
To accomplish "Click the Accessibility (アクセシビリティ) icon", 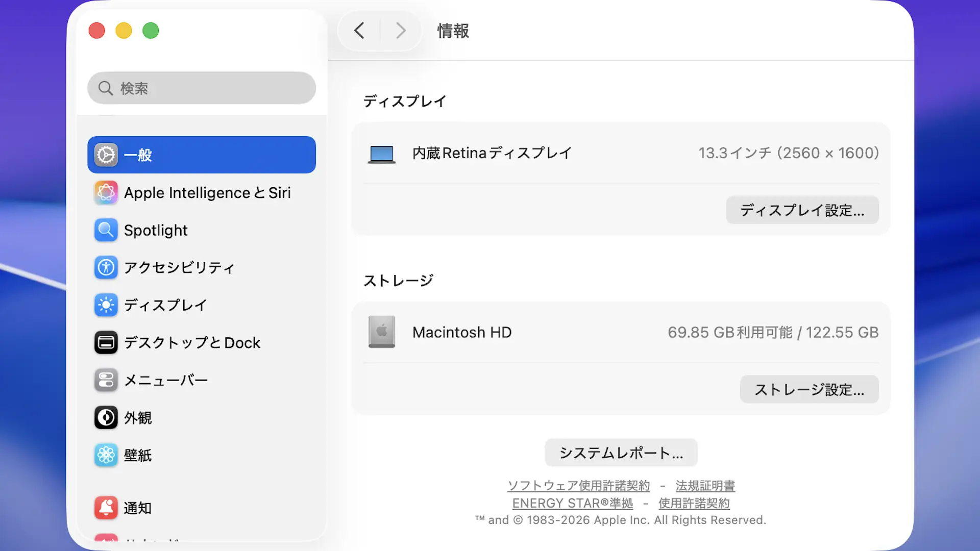I will point(106,267).
